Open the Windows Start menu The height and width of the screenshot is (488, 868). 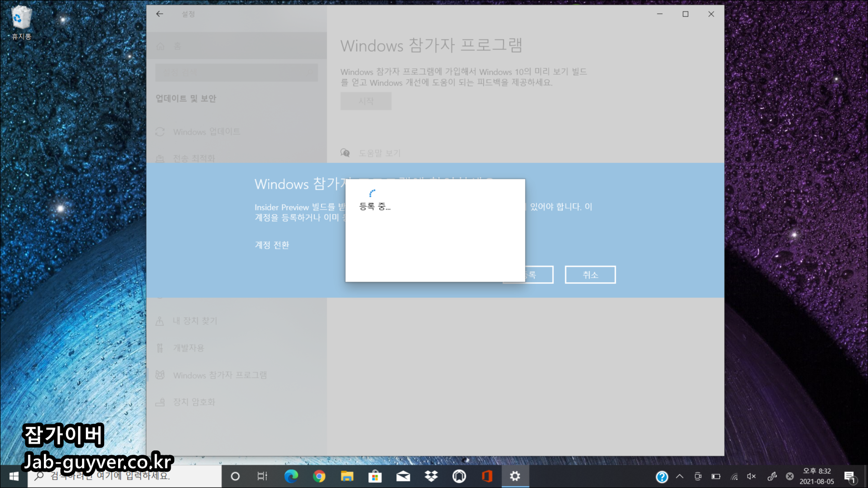click(14, 476)
